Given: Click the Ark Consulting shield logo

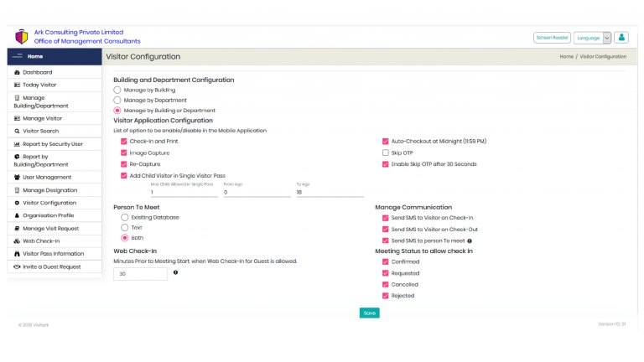Looking at the screenshot, I should [x=21, y=37].
